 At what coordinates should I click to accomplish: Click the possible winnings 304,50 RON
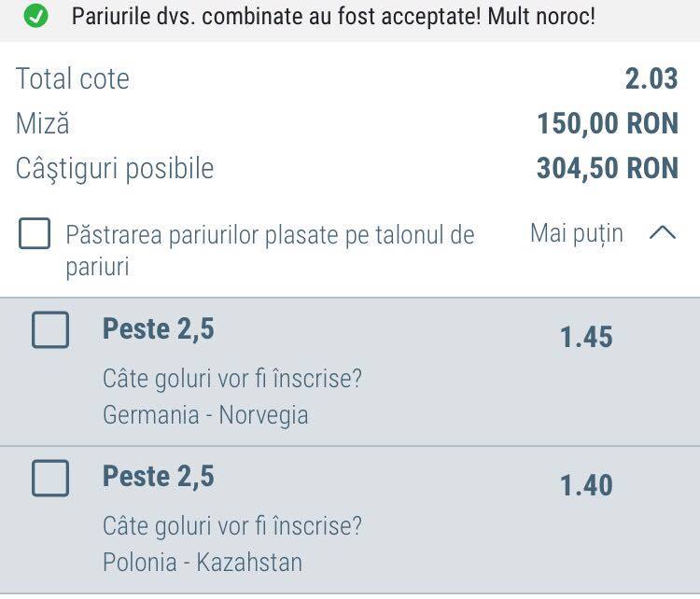(x=608, y=168)
